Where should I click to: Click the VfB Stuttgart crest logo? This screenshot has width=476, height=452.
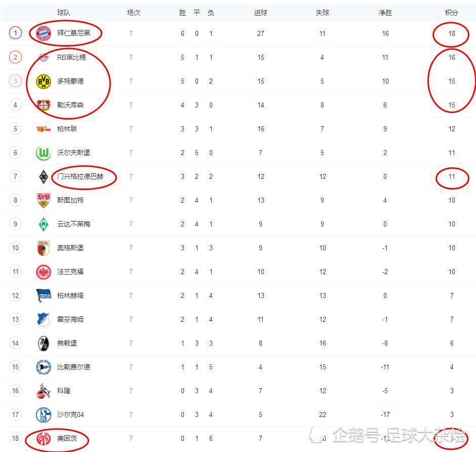coord(44,200)
